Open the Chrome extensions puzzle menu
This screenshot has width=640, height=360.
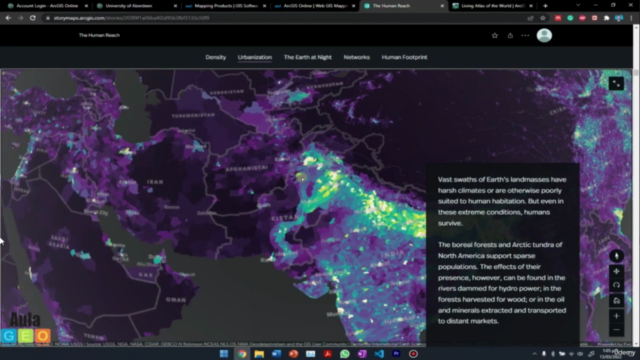(607, 18)
